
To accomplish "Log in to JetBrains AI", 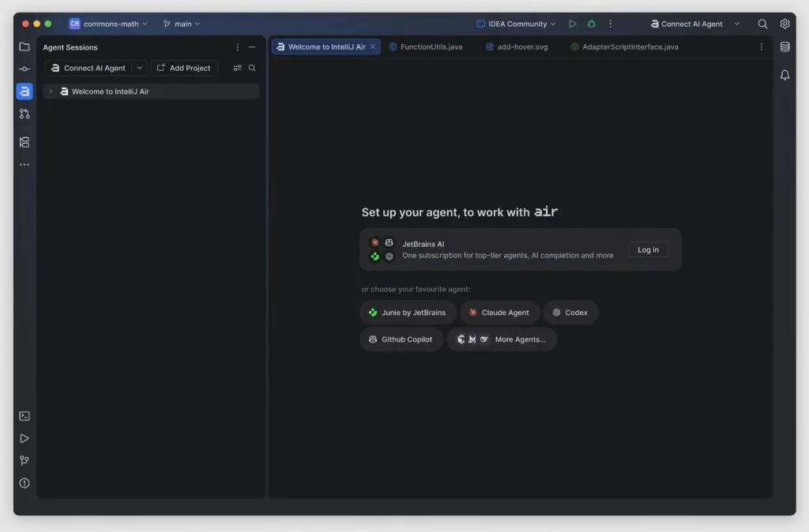I will pyautogui.click(x=648, y=250).
